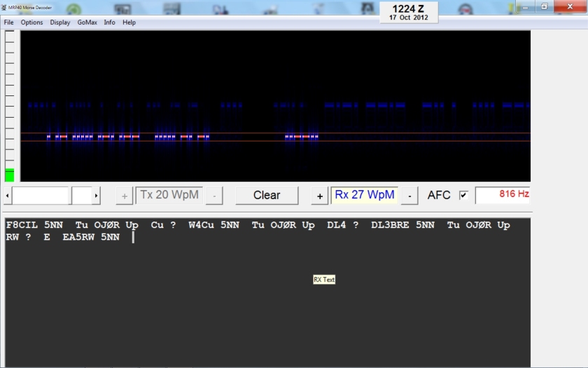Viewport: 588px width, 368px height.
Task: Click the right arrow of the horizontal scrollbar
Action: (x=97, y=196)
